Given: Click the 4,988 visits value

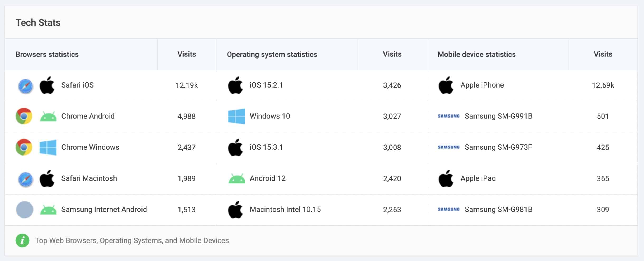Looking at the screenshot, I should 187,116.
